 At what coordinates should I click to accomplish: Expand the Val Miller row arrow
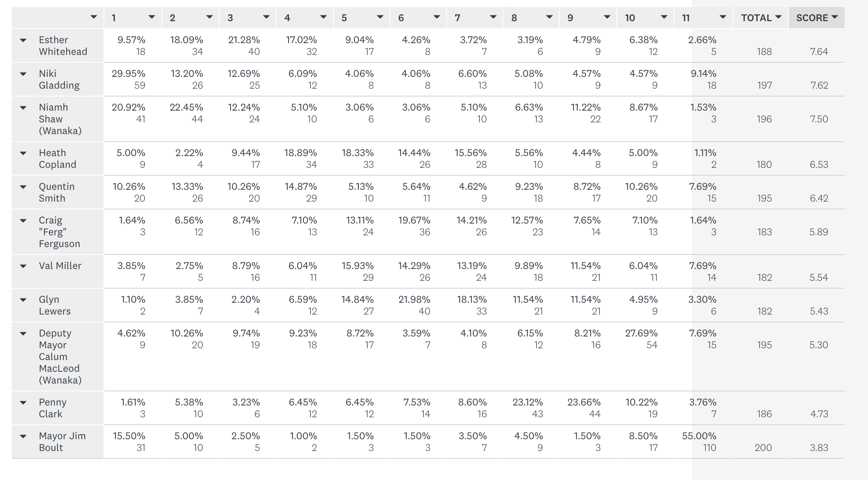[x=23, y=266]
